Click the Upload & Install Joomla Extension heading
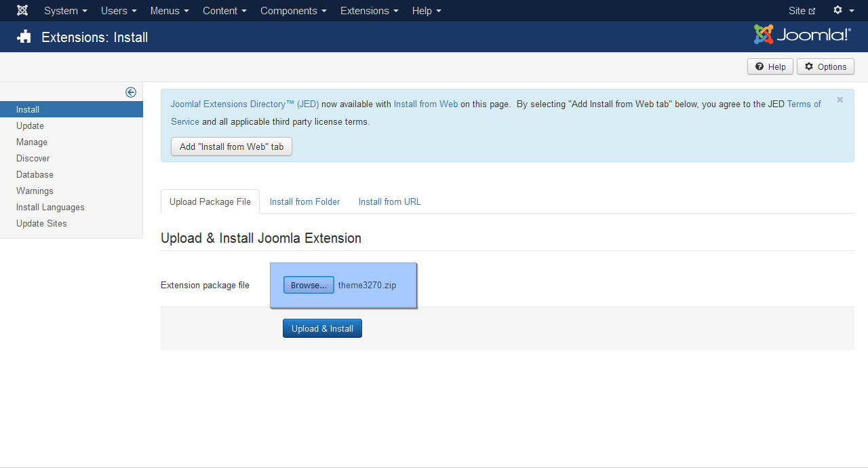Screen dimensions: 868x468 coord(261,238)
